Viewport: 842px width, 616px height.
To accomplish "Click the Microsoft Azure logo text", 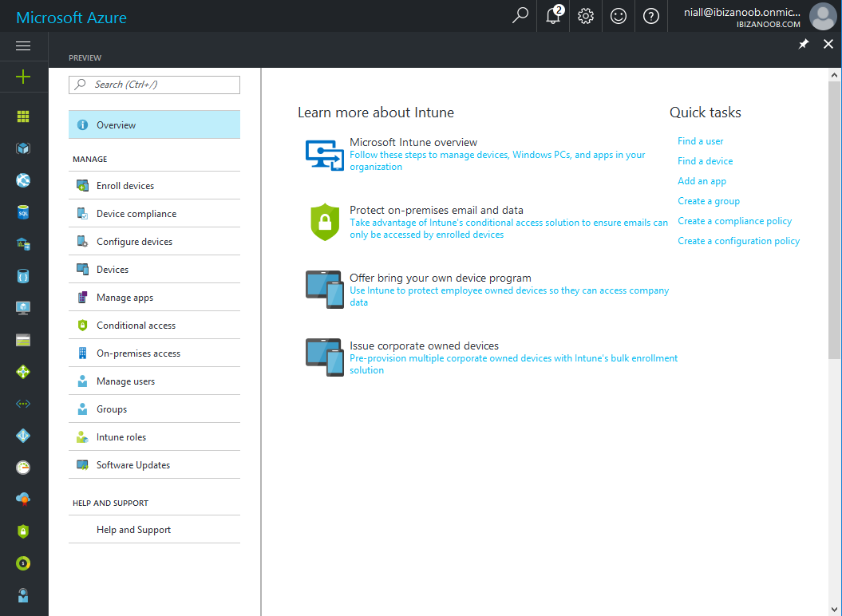I will 71,18.
